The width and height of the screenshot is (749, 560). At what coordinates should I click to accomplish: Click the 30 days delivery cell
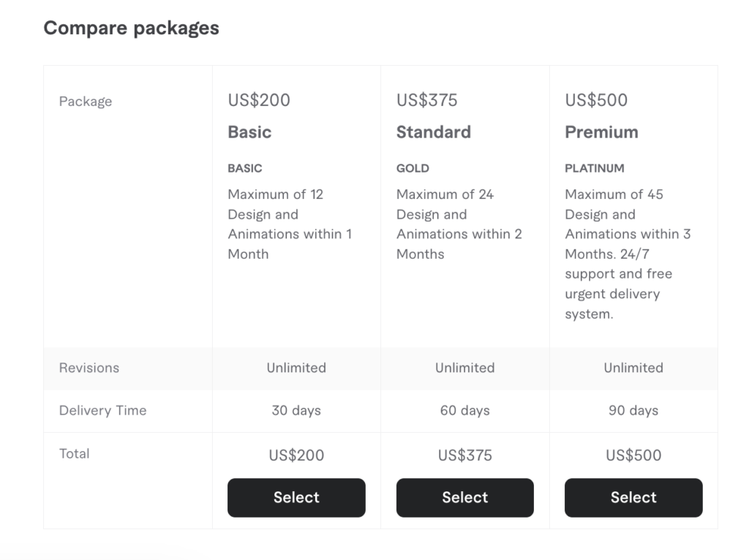[296, 410]
